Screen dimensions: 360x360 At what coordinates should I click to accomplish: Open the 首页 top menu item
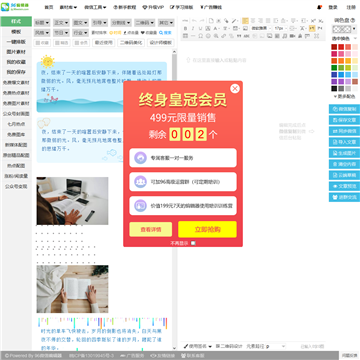click(x=49, y=7)
